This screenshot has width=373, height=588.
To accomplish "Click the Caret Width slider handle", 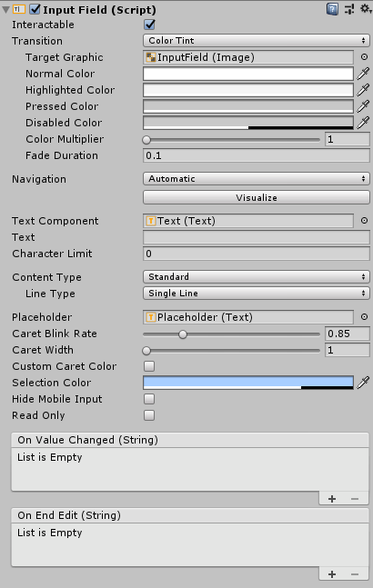I will click(x=146, y=351).
